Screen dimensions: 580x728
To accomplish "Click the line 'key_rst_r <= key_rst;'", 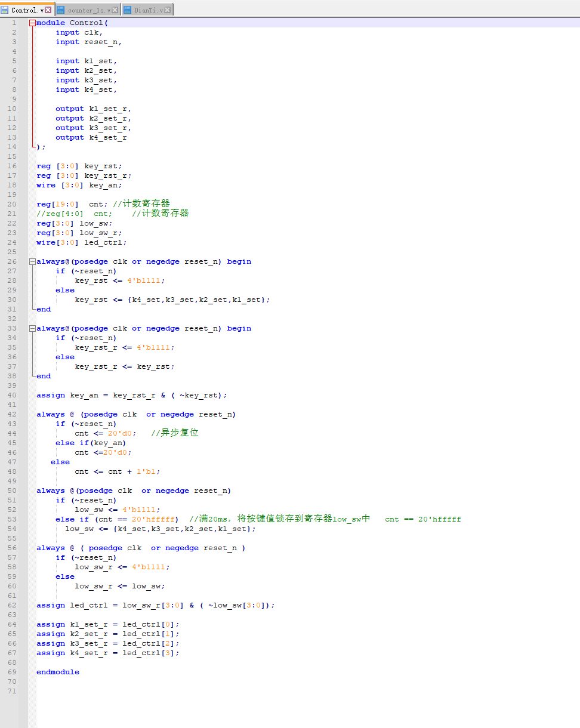I will tap(125, 366).
